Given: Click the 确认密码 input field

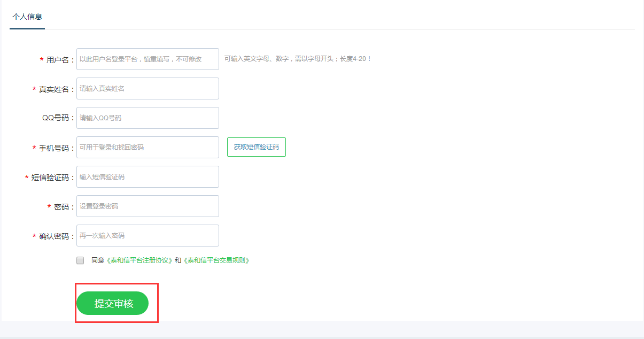Looking at the screenshot, I should click(x=148, y=236).
